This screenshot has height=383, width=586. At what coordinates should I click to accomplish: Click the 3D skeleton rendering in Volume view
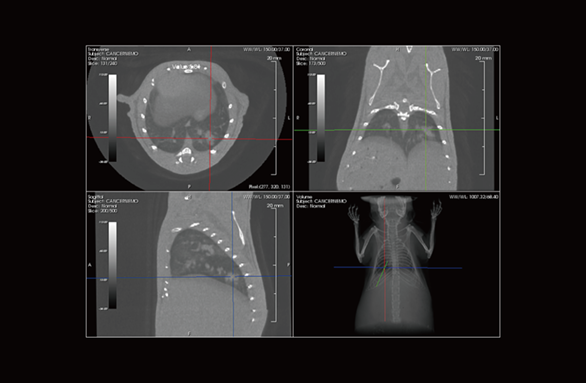pos(395,264)
